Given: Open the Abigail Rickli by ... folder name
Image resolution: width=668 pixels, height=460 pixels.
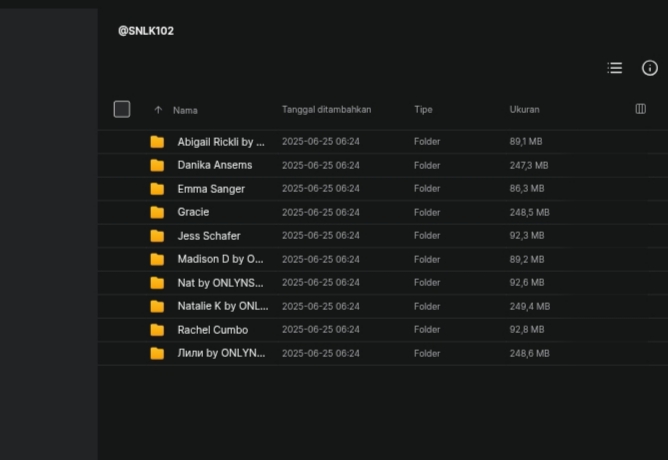Looking at the screenshot, I should tap(221, 142).
